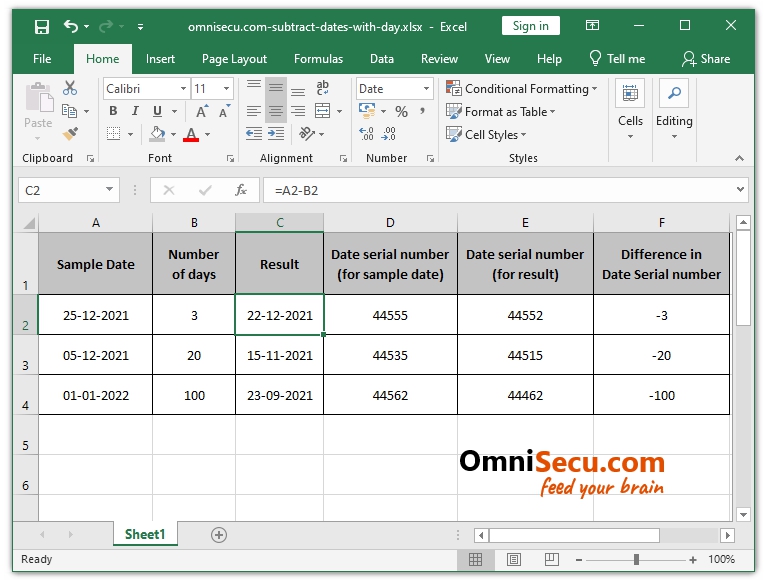Open the Format as Table dropdown
The image size is (764, 582).
501,112
